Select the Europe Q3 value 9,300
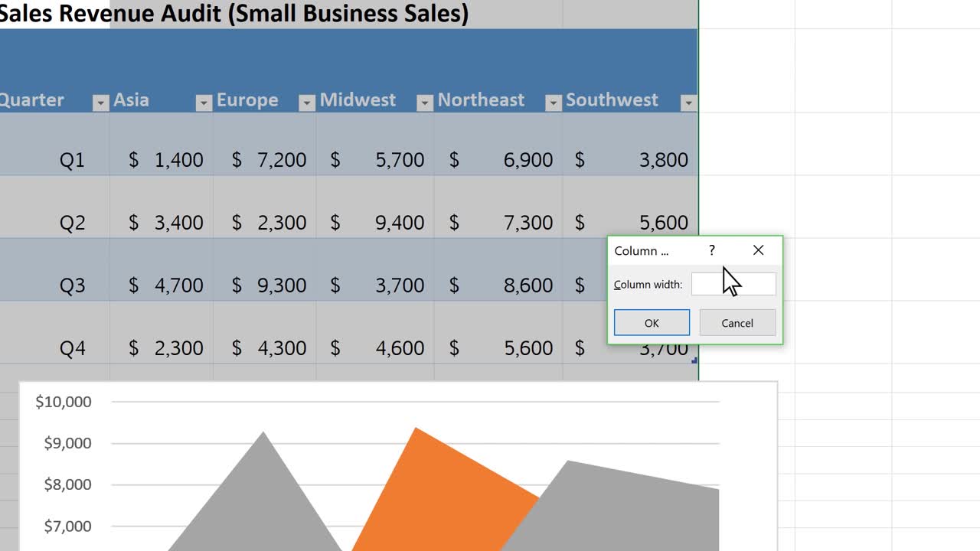This screenshot has width=980, height=551. (x=264, y=270)
